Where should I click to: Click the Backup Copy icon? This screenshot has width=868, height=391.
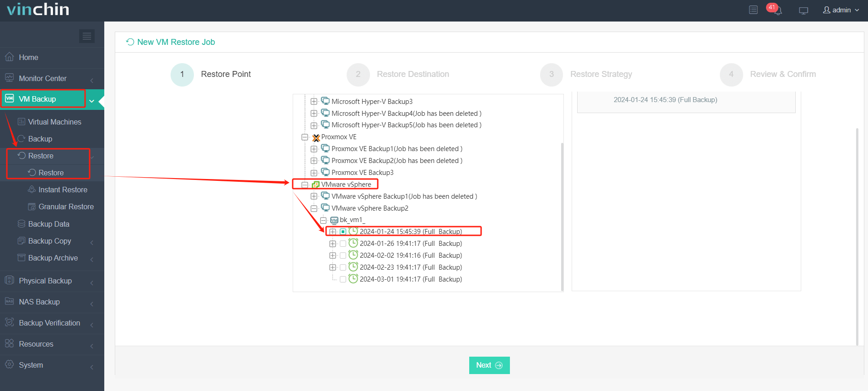21,241
